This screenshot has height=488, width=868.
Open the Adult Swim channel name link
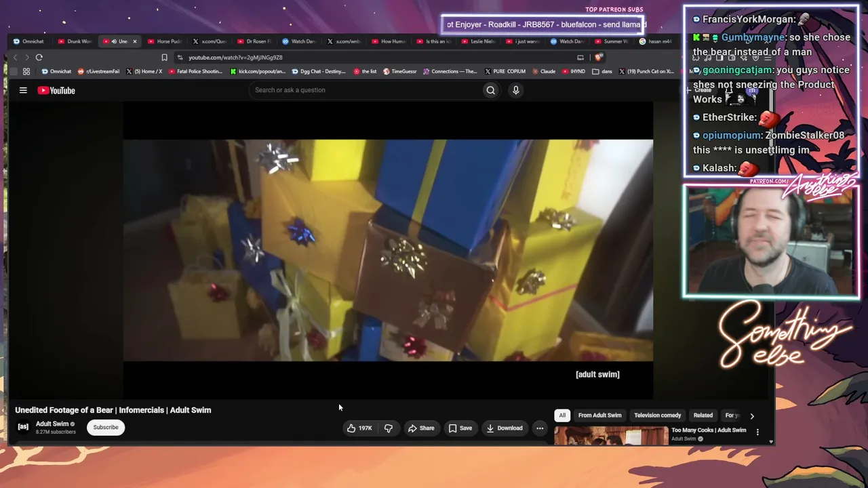(x=52, y=424)
